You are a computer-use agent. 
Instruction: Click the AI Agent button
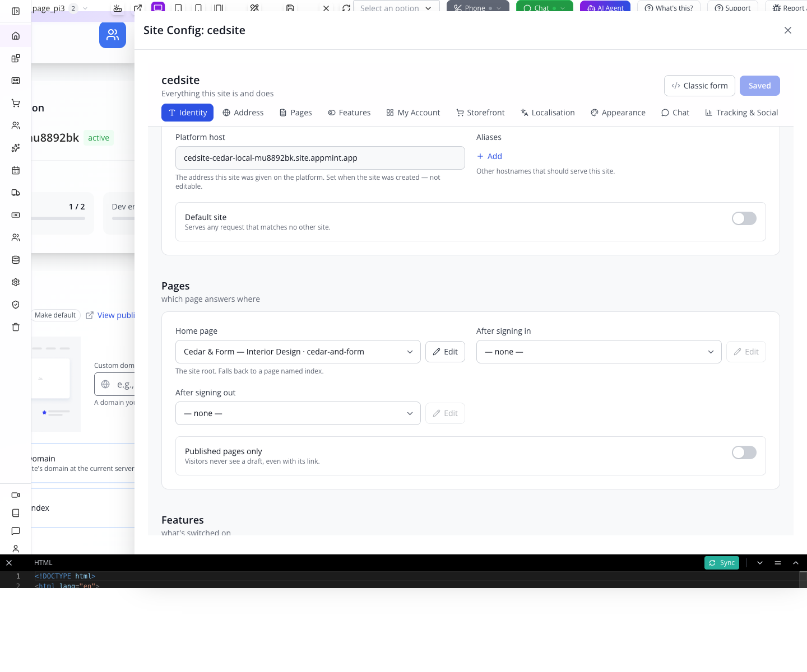click(x=605, y=8)
